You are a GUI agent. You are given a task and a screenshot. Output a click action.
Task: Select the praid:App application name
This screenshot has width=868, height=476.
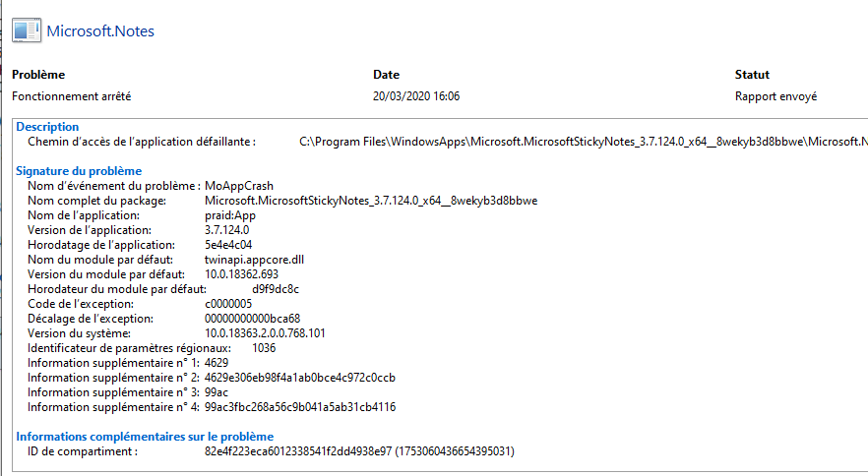(230, 215)
